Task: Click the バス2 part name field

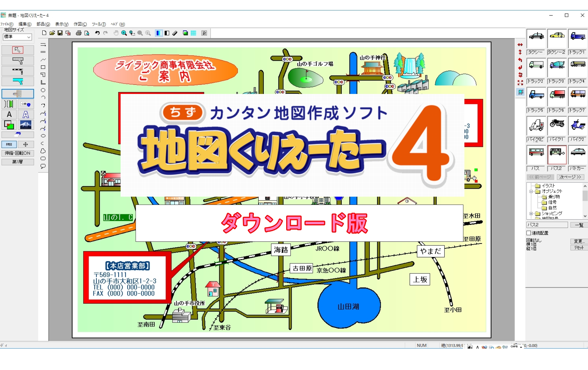Action: (547, 225)
